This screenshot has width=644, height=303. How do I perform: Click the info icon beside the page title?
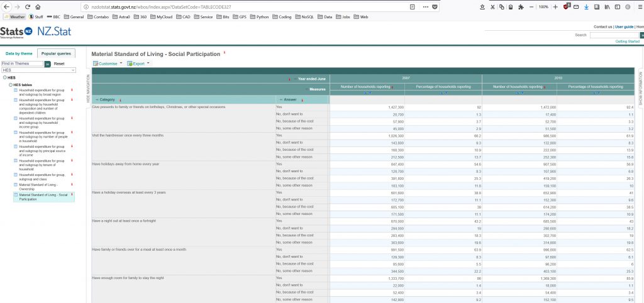225,53
